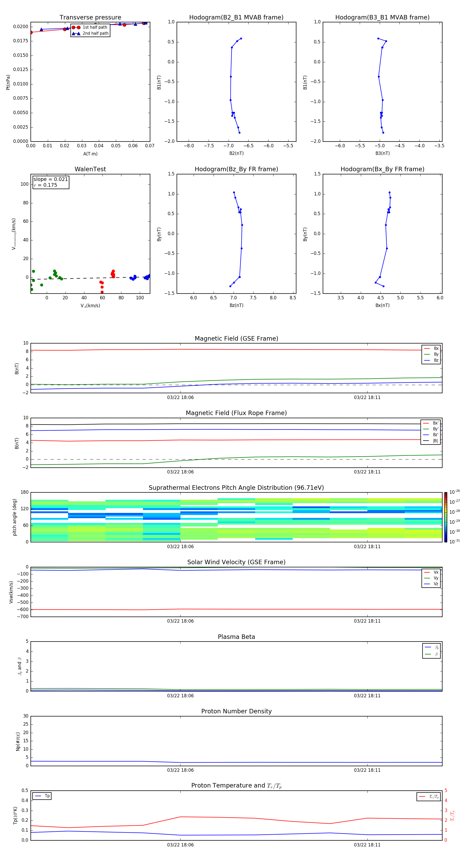Click the 'Np(#/cc)' axis label

point(18,741)
